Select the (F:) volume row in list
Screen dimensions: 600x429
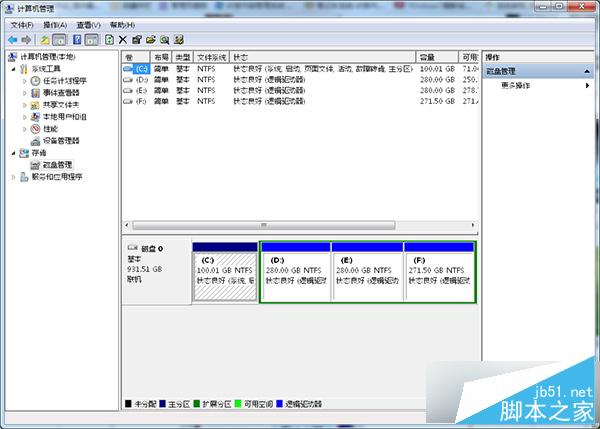[300, 101]
